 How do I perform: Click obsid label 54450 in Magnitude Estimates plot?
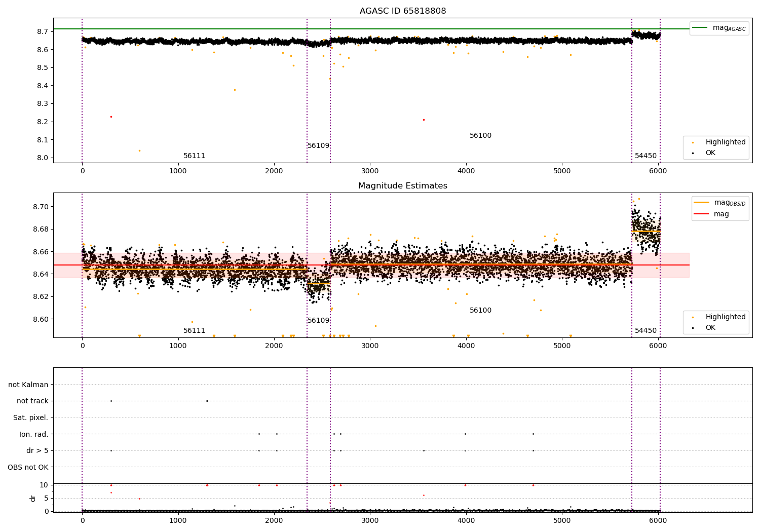[x=645, y=331]
